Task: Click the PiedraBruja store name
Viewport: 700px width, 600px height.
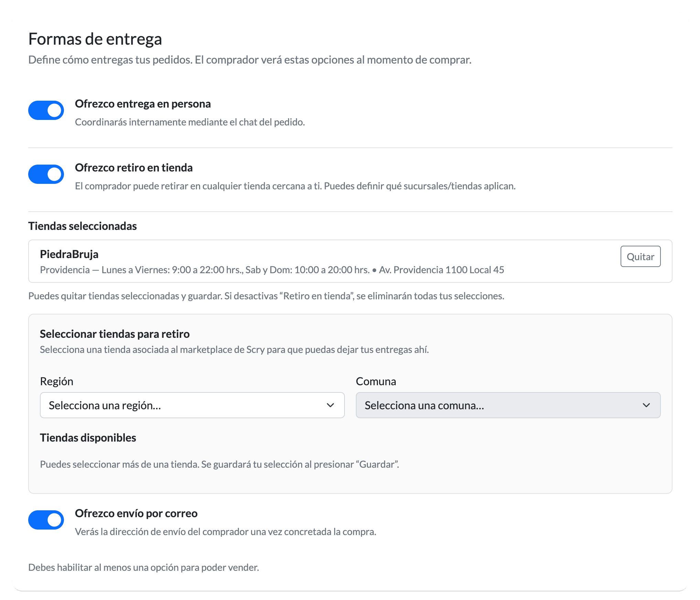Action: point(69,254)
